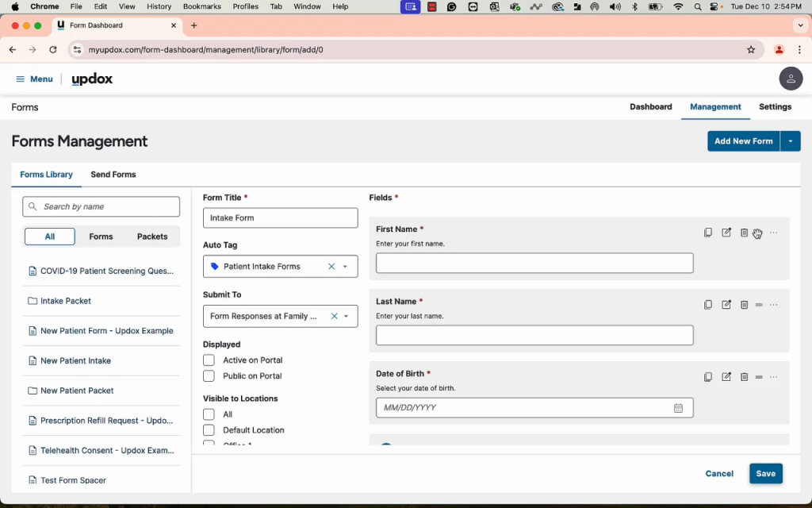Save the form
Screen dimensions: 812x508
765,474
